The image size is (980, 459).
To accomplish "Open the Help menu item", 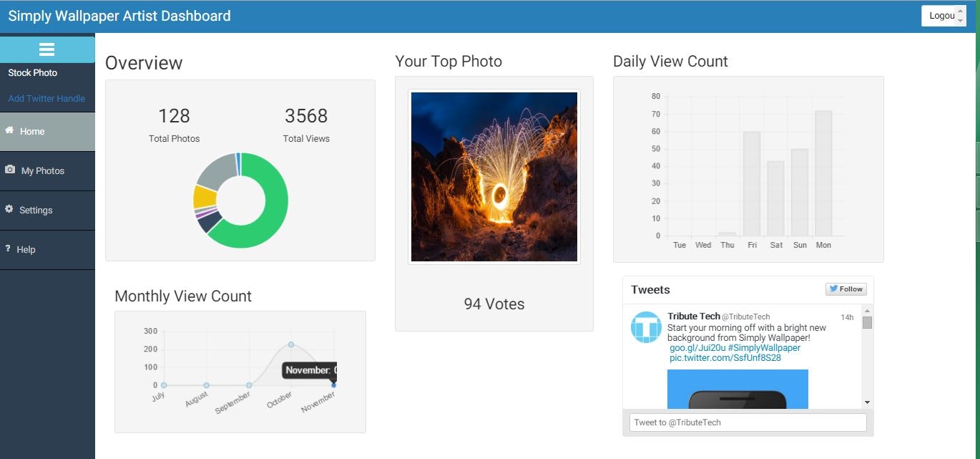I will (47, 250).
